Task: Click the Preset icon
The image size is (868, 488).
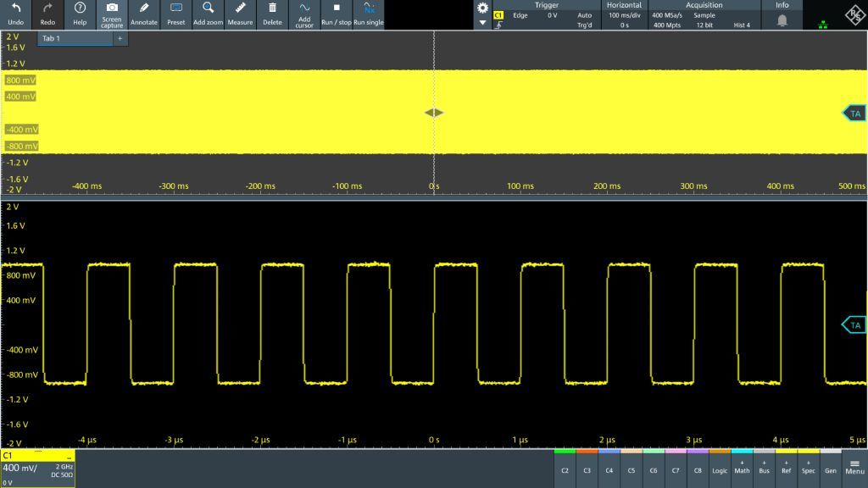Action: [176, 8]
